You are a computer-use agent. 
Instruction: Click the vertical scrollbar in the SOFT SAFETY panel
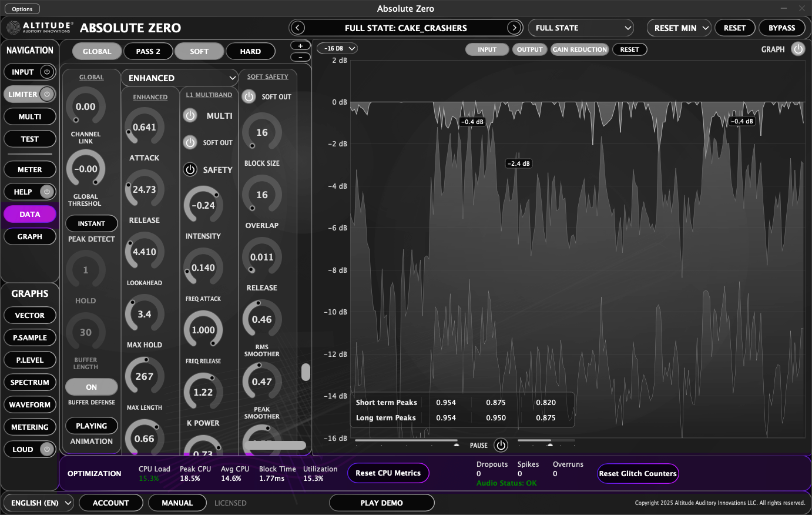(306, 372)
